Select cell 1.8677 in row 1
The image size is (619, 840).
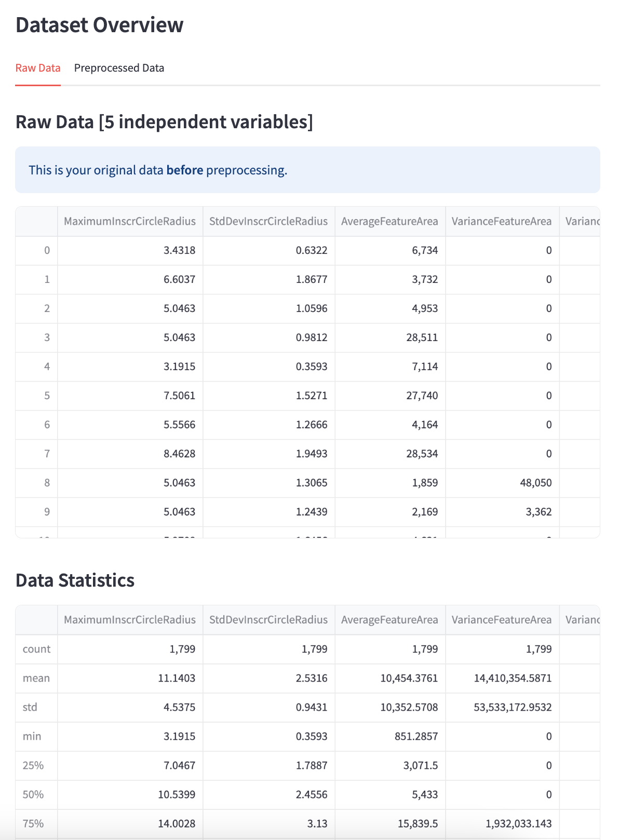coord(268,280)
